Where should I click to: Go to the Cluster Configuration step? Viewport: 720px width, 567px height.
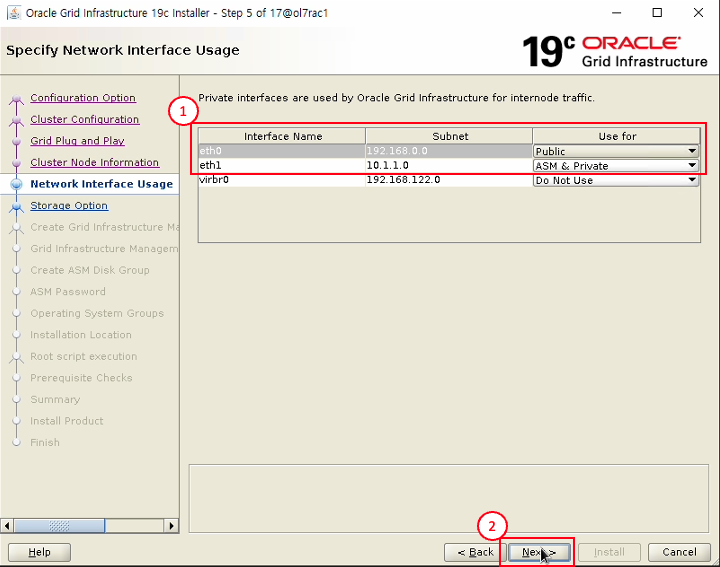(85, 119)
